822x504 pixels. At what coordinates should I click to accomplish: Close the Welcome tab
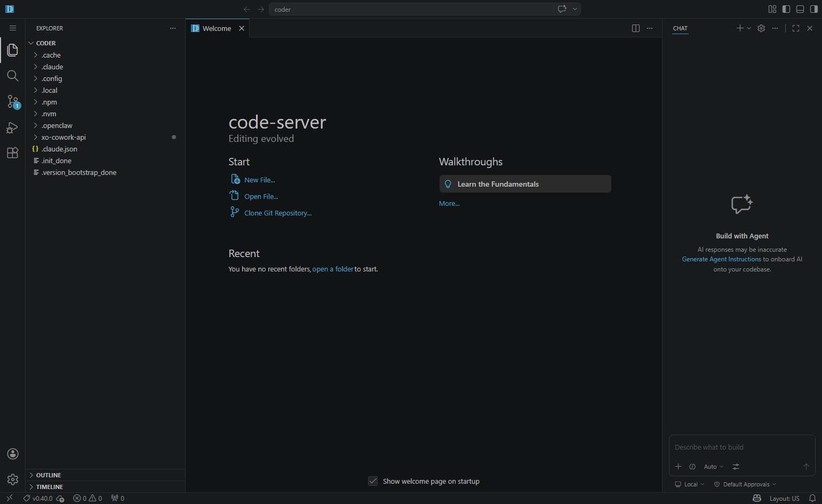coord(242,28)
